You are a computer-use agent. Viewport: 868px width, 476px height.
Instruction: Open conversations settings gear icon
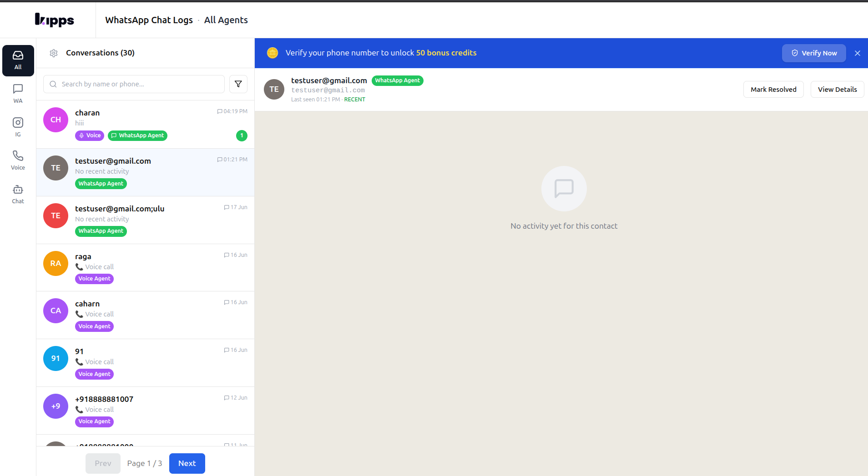(x=54, y=53)
